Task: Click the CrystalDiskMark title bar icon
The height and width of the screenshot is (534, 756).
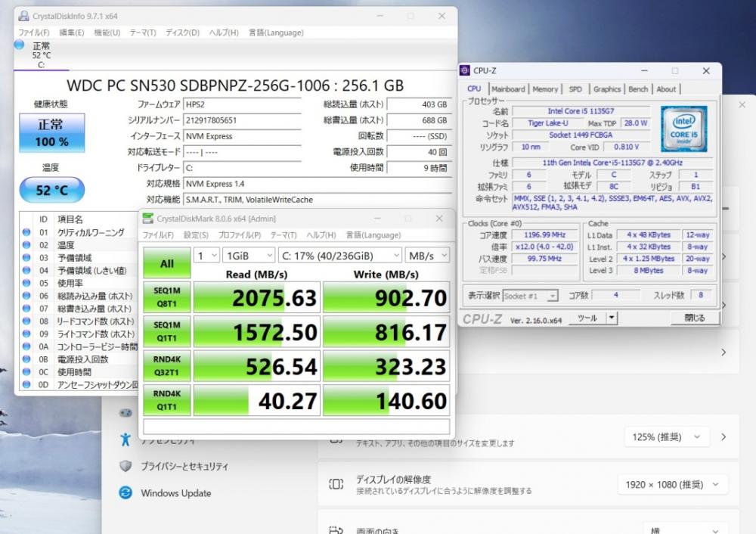Action: tap(148, 219)
